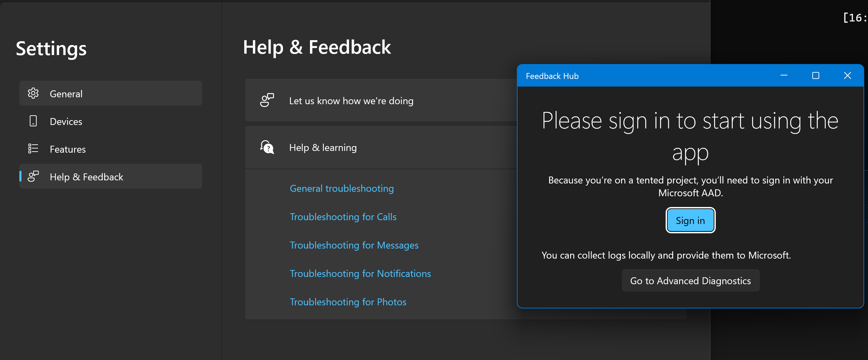This screenshot has height=360, width=868.
Task: Click the feedback icon beside "Let us know how we're doing"
Action: coord(267,100)
